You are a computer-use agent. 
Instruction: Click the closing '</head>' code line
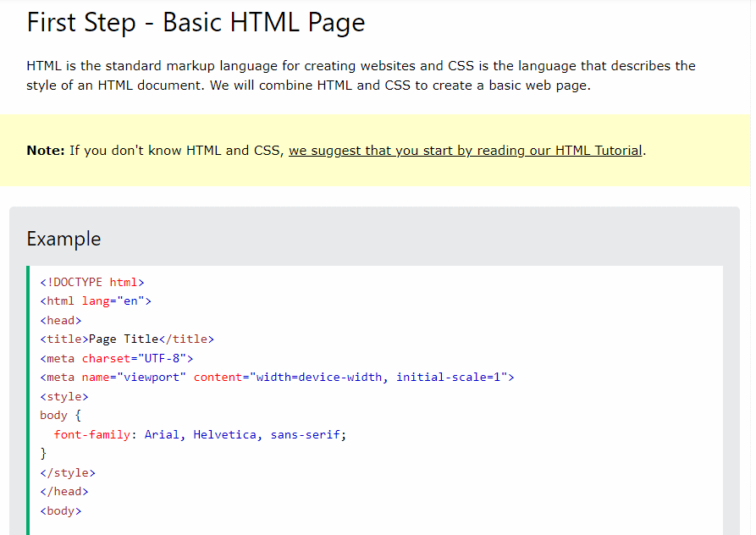click(64, 492)
